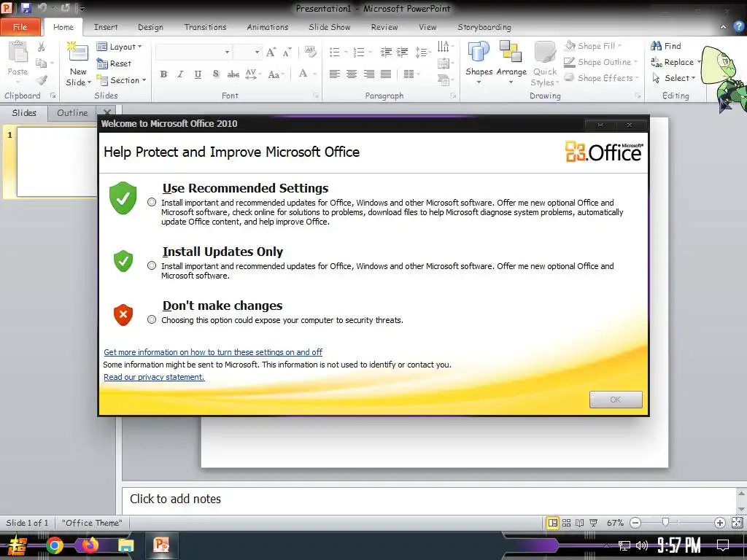Go to the Slide Show tab
Image resolution: width=747 pixels, height=560 pixels.
[x=329, y=27]
